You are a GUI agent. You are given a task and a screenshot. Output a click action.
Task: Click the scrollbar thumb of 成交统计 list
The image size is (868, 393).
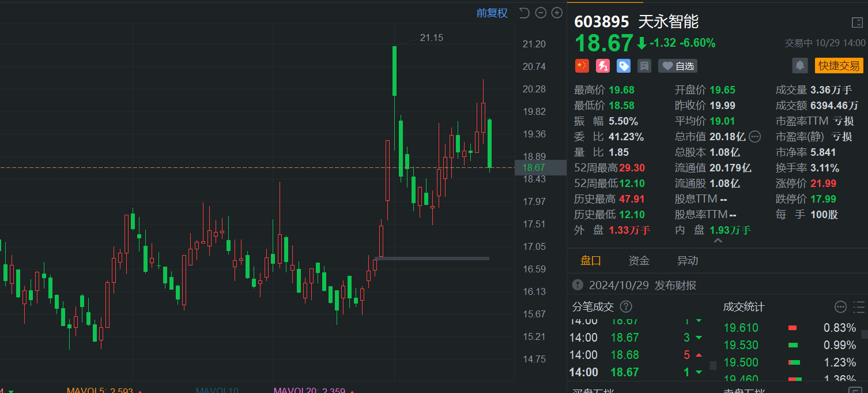[x=865, y=334]
